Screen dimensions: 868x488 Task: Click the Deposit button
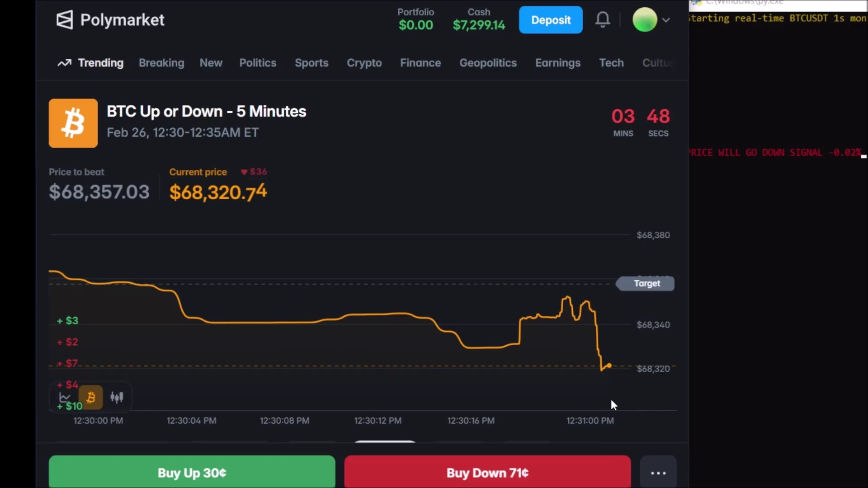click(551, 20)
